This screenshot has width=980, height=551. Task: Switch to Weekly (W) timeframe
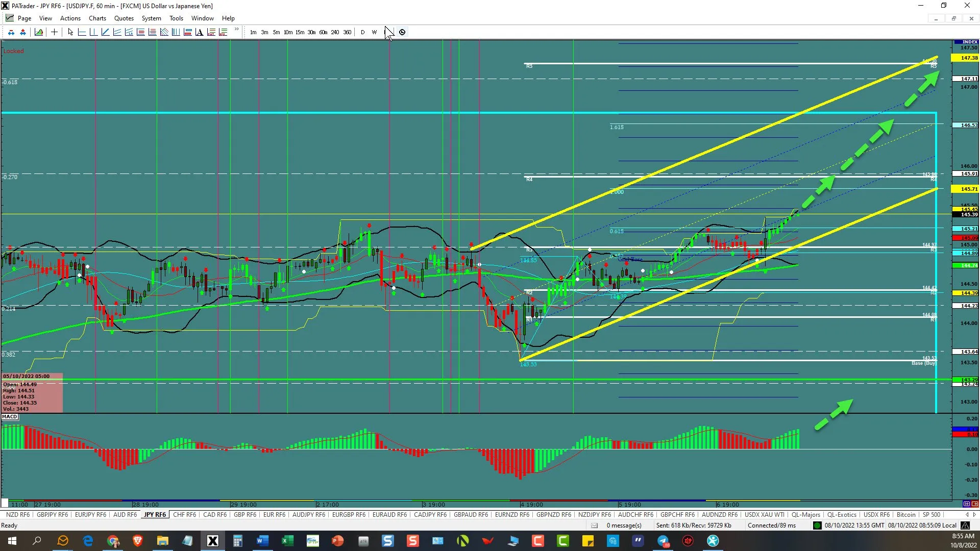click(375, 32)
